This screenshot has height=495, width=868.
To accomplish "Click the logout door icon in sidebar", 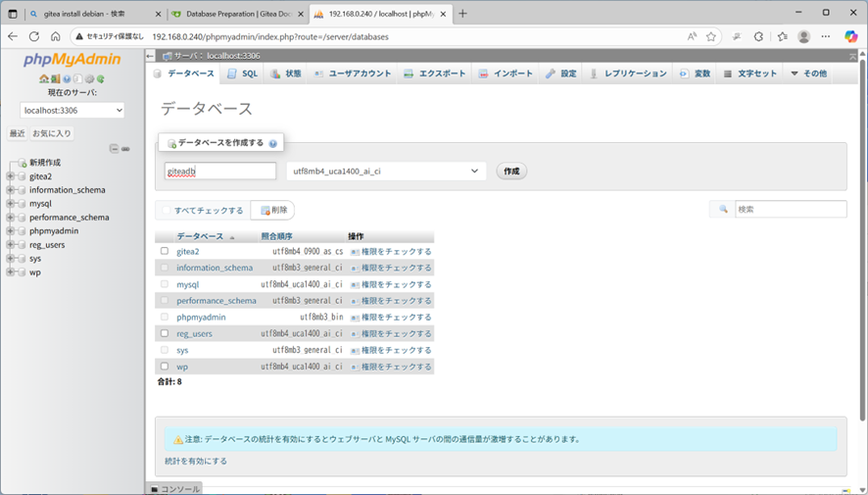I will (x=56, y=78).
